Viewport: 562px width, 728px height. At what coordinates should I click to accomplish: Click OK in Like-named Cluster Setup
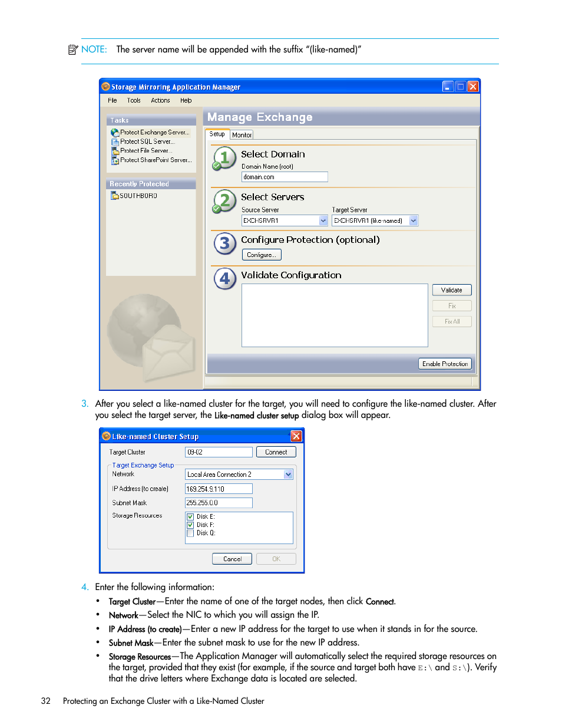(276, 559)
